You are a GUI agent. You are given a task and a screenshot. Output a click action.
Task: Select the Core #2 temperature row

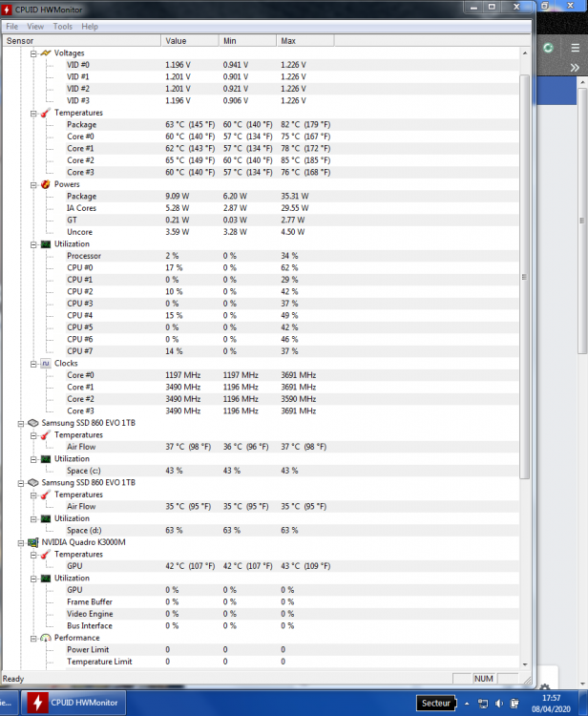[x=292, y=160]
